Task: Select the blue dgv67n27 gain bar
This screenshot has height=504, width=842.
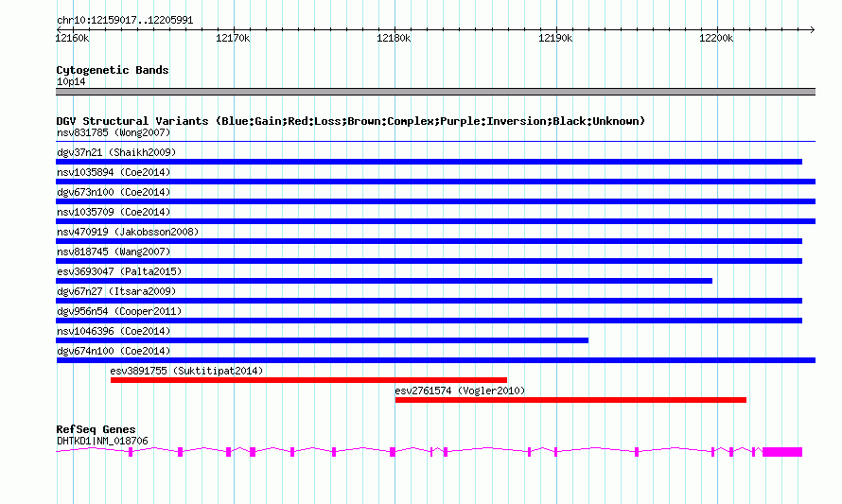Action: click(430, 301)
